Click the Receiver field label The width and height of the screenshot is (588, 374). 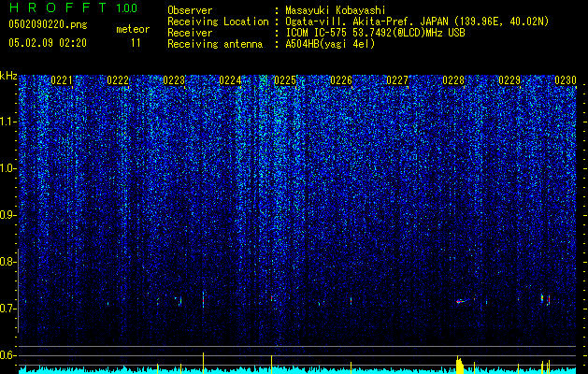pos(190,33)
